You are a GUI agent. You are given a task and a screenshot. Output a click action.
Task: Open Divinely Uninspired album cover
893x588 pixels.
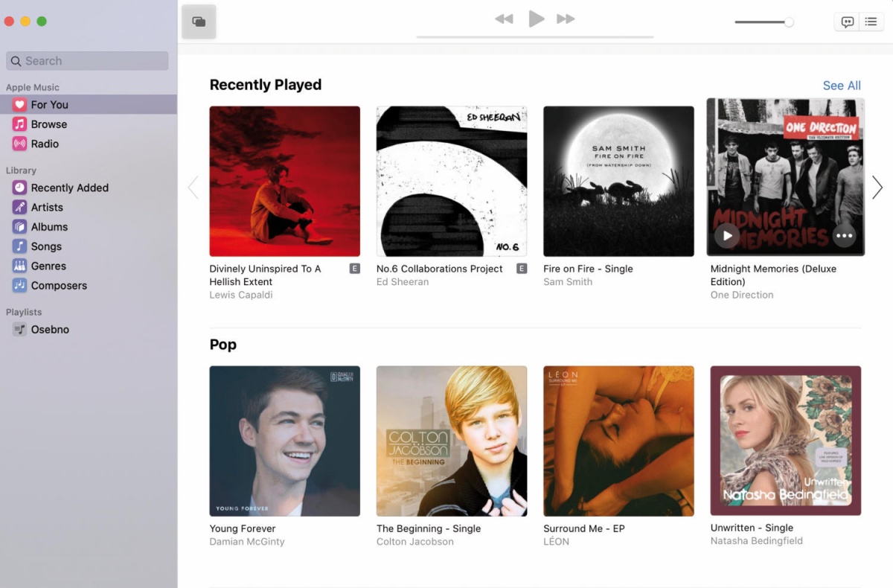[x=285, y=181]
